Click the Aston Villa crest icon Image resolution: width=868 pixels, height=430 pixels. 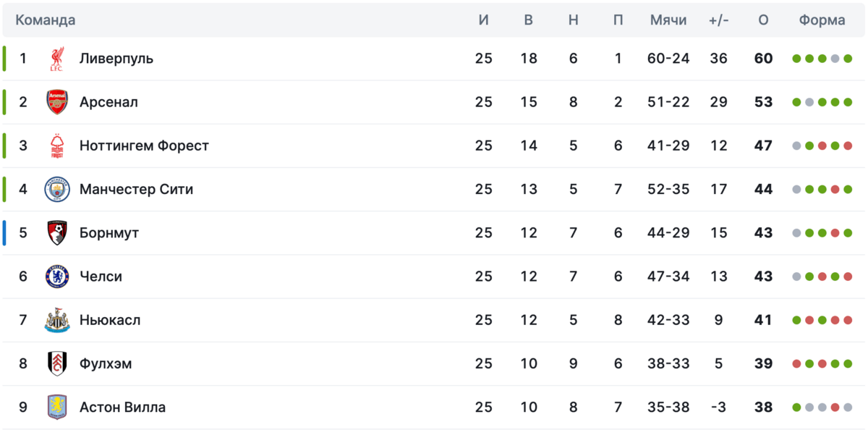tap(56, 407)
